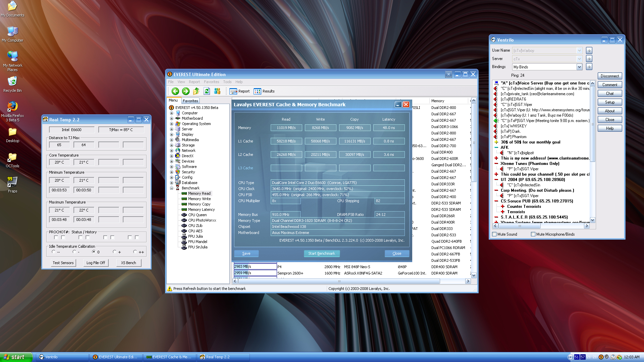This screenshot has width=644, height=362.
Task: Select the '+' idle calibration radio button
Action: coord(114,252)
